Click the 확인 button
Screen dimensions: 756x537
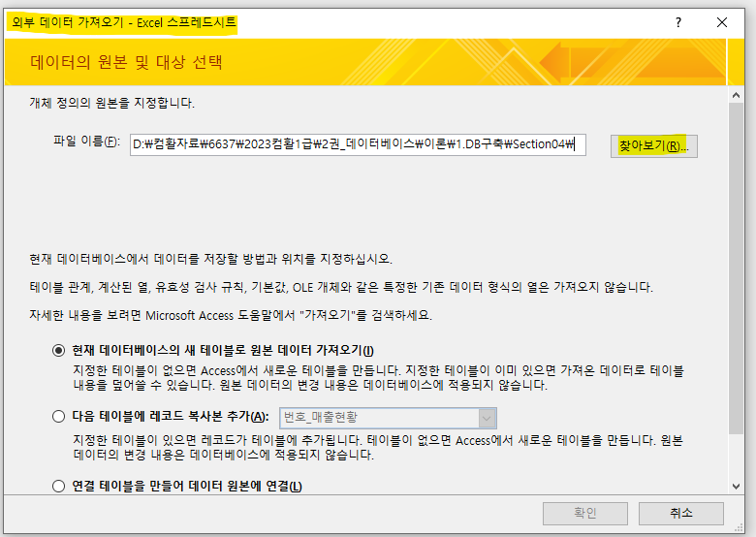(x=584, y=514)
